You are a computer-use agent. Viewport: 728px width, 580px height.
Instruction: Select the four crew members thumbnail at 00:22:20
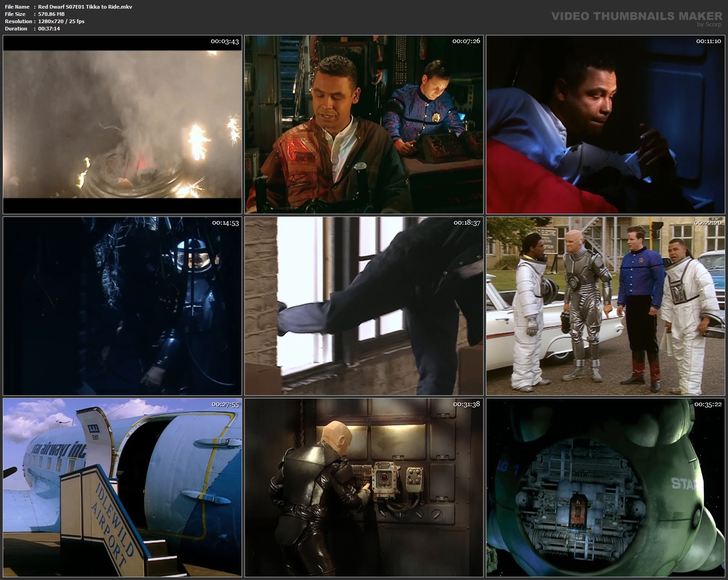pos(605,306)
